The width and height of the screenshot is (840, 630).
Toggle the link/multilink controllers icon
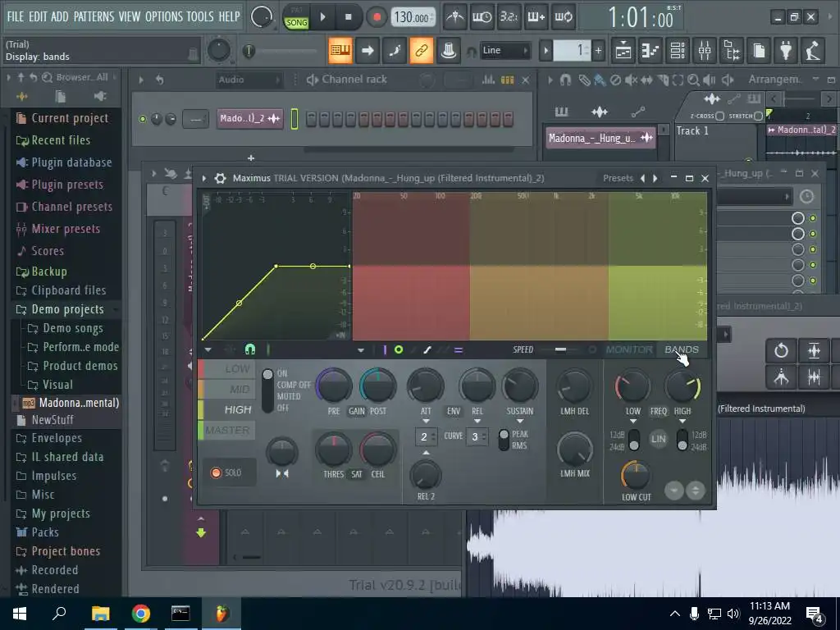pos(421,50)
